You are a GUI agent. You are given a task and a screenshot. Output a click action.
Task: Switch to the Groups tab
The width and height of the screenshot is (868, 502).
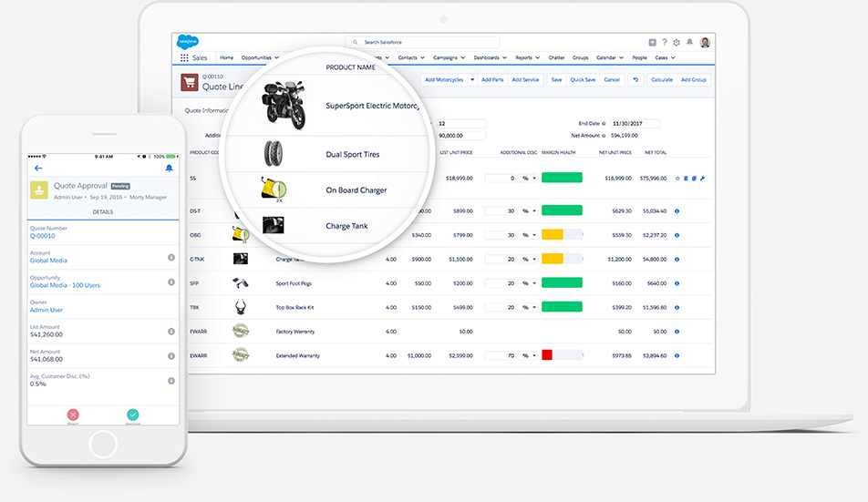[x=580, y=57]
